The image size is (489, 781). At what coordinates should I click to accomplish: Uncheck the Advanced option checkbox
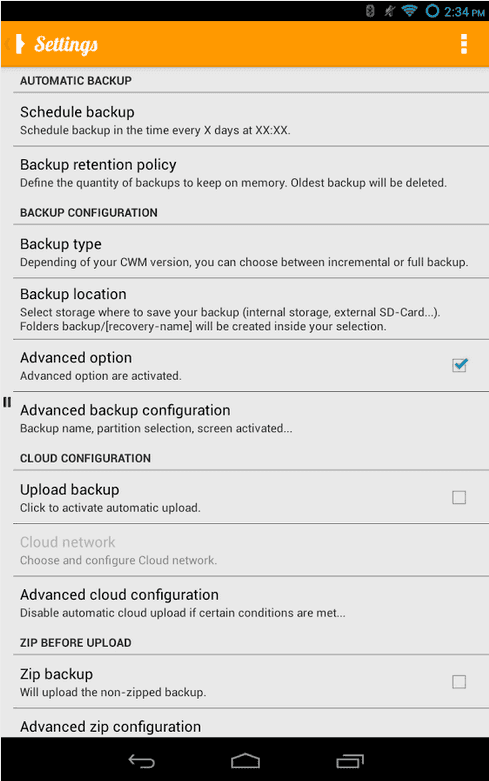[x=460, y=365]
